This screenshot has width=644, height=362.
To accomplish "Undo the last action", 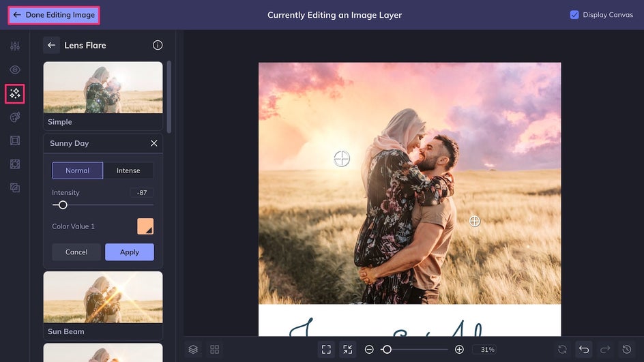I will point(584,349).
